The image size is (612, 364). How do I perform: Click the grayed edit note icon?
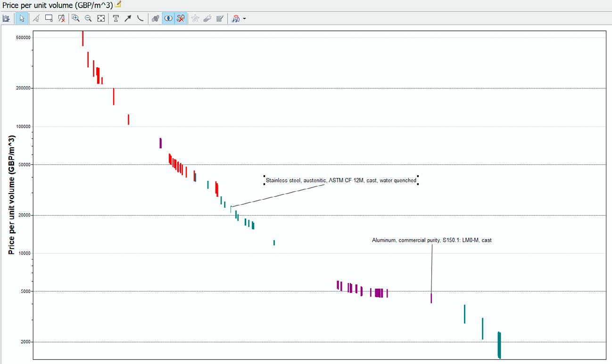[x=220, y=18]
